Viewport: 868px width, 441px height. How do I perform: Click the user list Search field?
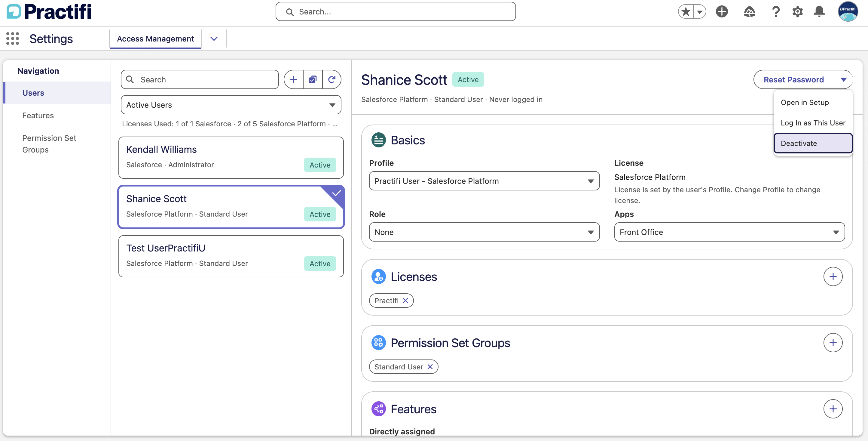200,80
